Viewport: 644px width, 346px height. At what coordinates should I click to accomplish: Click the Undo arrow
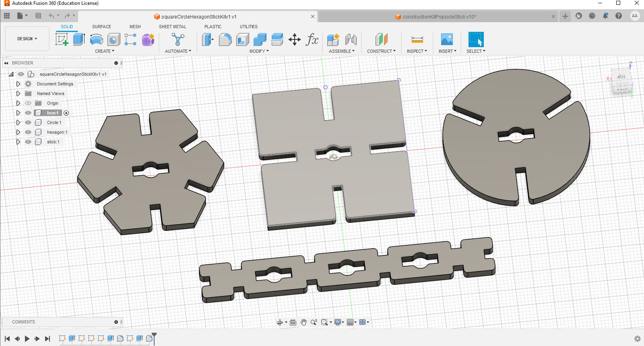pos(52,16)
